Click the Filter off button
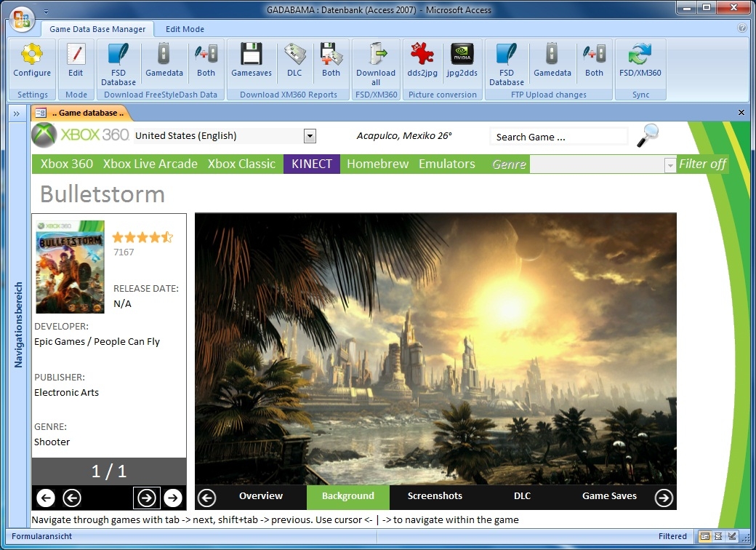This screenshot has width=756, height=550. pyautogui.click(x=702, y=164)
